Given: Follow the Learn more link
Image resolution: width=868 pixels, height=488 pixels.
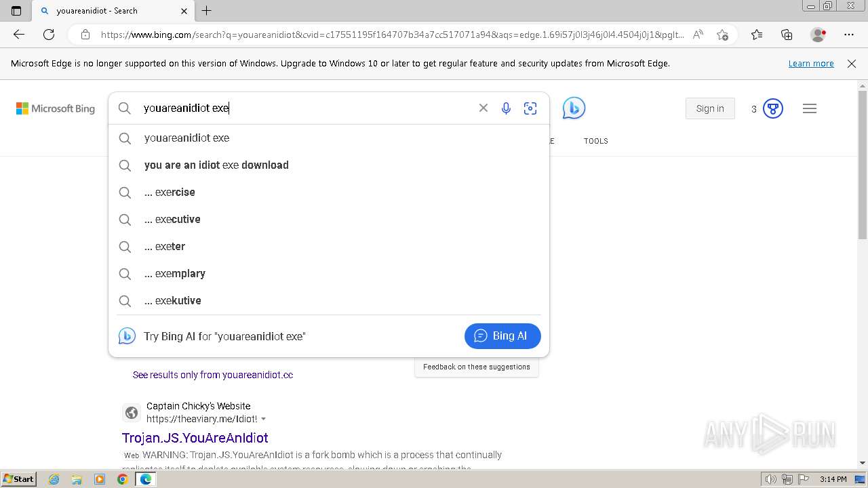Looking at the screenshot, I should click(811, 63).
